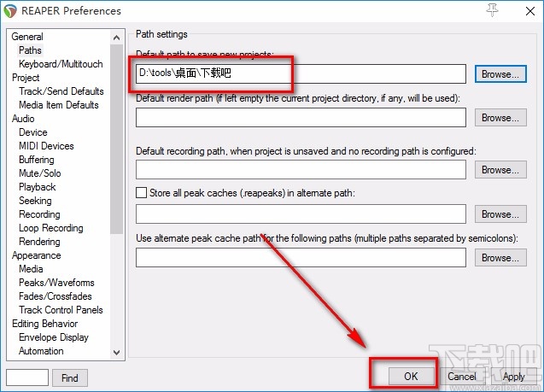
Task: Browse for alternate peak cache source paths
Action: 500,258
